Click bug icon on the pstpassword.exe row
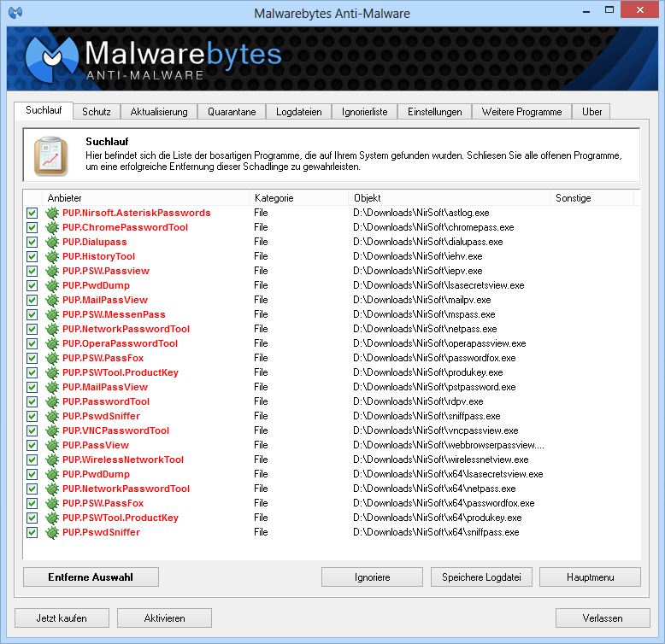Image resolution: width=665 pixels, height=644 pixels. pyautogui.click(x=52, y=387)
